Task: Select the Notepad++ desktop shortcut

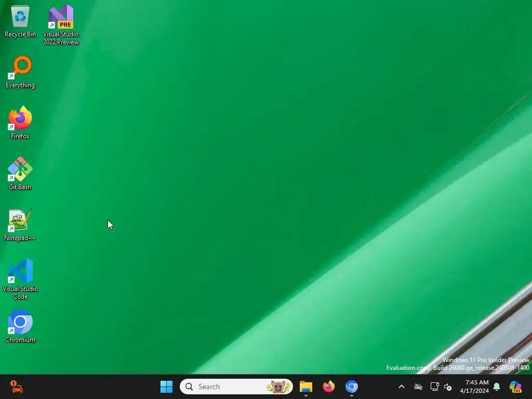Action: 20,224
